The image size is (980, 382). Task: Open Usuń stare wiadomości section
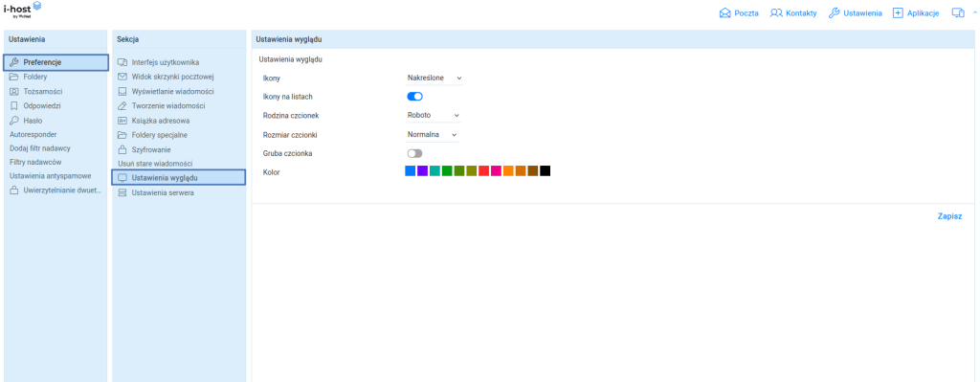(x=155, y=163)
